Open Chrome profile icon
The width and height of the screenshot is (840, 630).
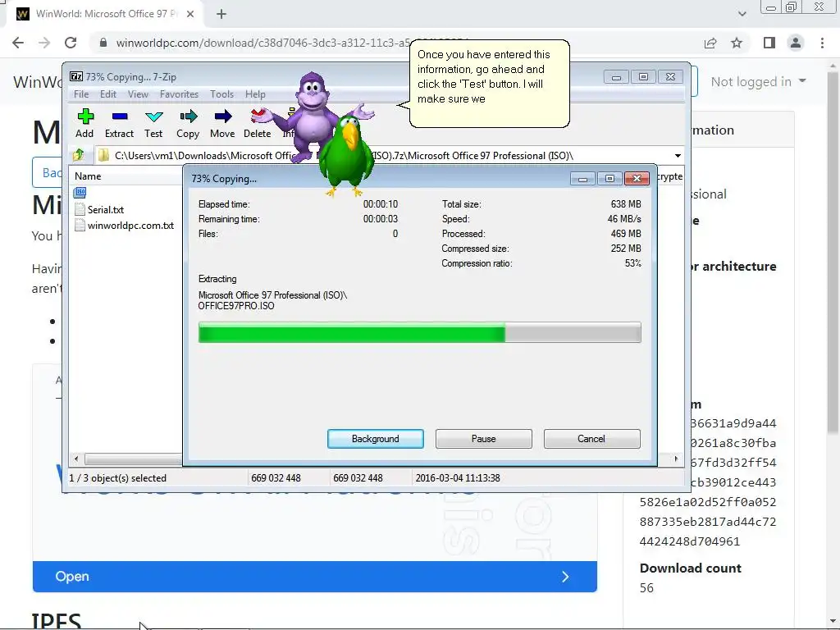click(x=796, y=43)
